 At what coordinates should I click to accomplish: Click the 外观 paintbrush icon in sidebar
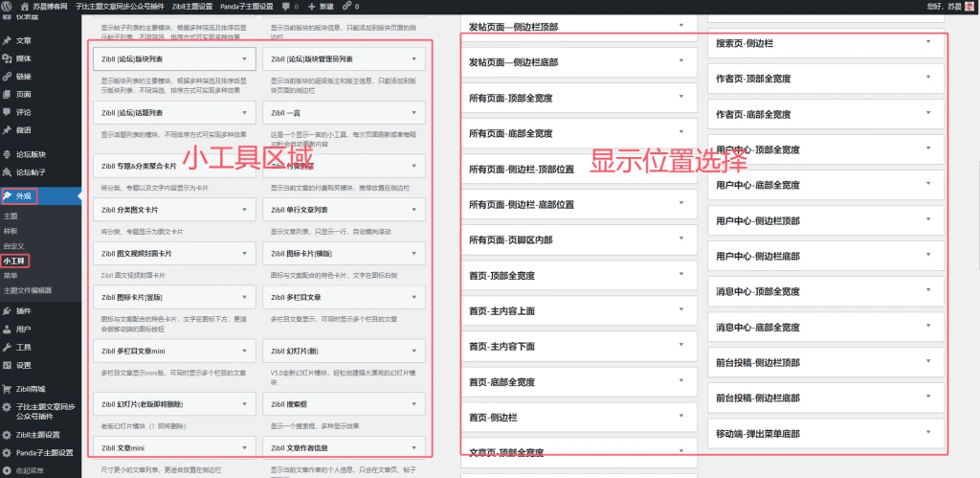click(7, 196)
